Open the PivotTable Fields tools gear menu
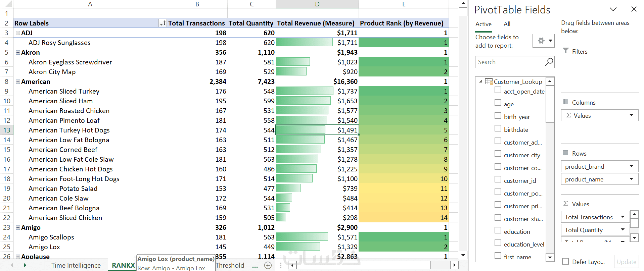644x271 pixels. click(543, 41)
